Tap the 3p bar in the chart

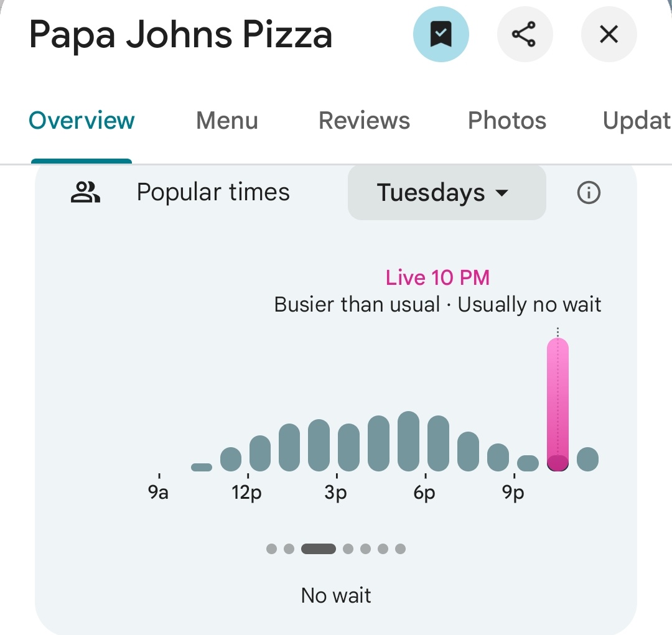click(x=348, y=447)
